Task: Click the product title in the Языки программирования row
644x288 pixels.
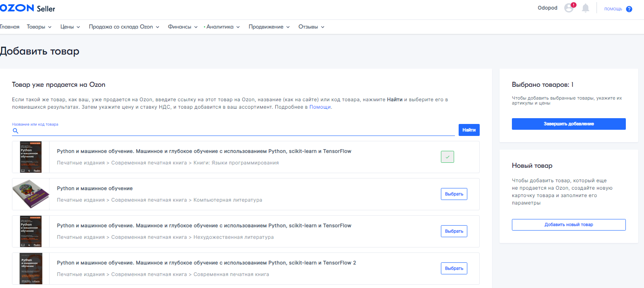Action: tap(204, 151)
